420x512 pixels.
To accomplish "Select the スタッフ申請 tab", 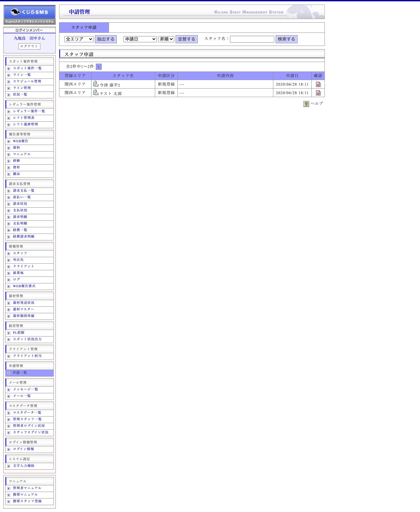I will pos(84,28).
